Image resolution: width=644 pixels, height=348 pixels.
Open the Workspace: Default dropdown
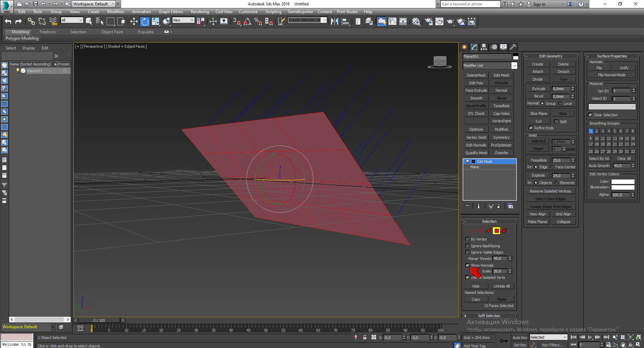point(93,4)
